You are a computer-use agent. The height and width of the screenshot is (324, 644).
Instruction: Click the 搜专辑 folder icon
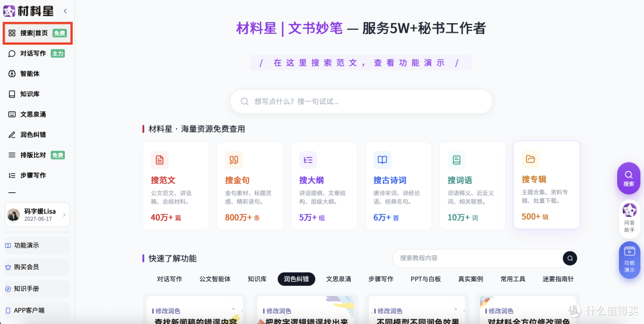pos(531,159)
